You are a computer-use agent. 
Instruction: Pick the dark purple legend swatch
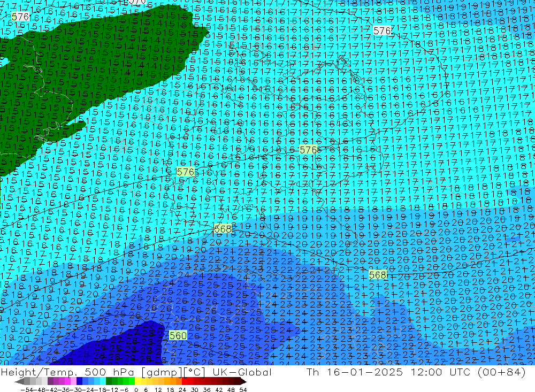[x=50, y=381]
